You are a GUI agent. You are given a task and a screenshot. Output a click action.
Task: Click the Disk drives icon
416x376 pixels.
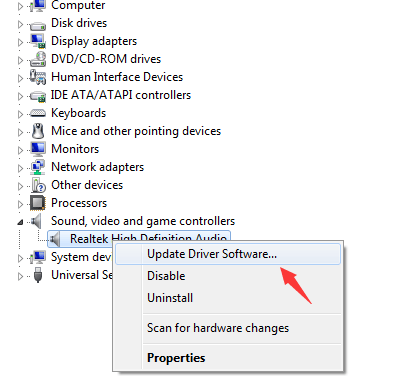(38, 25)
